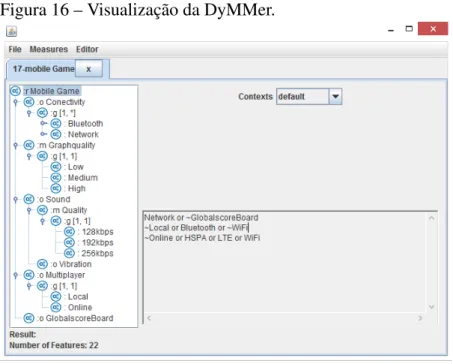This screenshot has width=453, height=364.
Task: Click the icon next to 256kbps
Action: (x=69, y=253)
